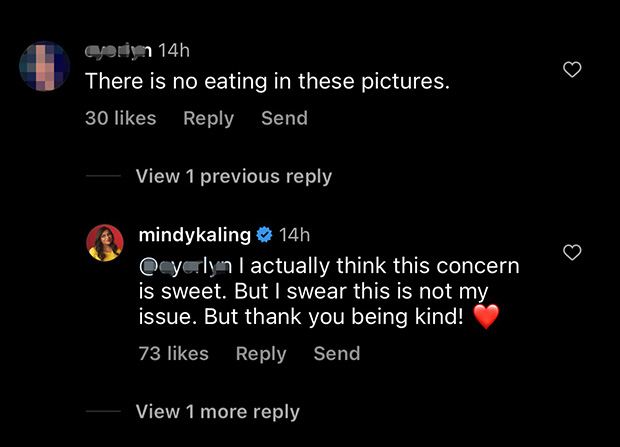
Task: Expand "View 1 previous reply"
Action: (x=233, y=176)
